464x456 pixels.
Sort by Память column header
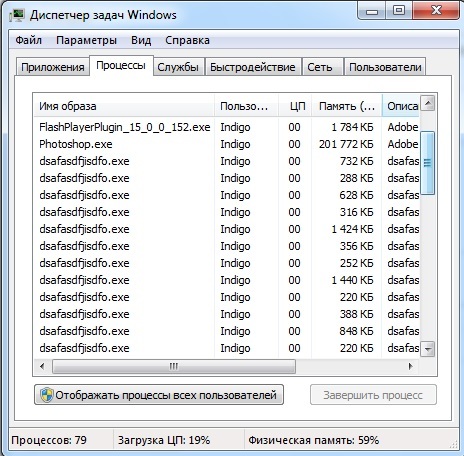(x=347, y=106)
